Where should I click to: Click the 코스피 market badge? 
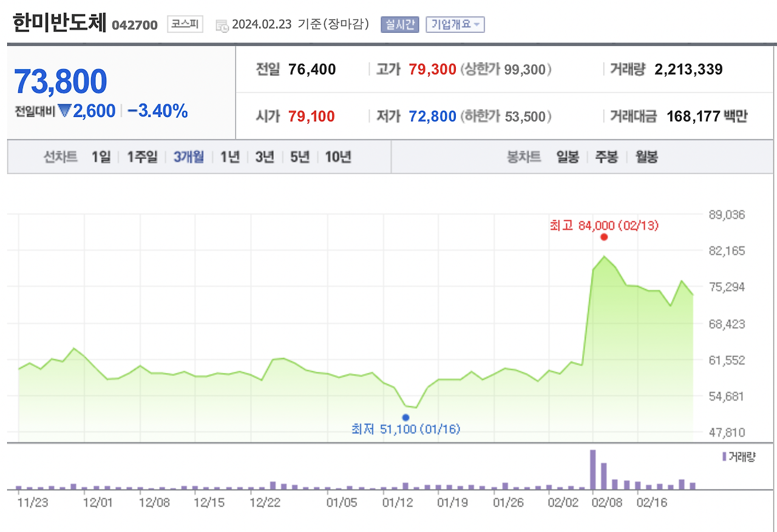point(185,24)
